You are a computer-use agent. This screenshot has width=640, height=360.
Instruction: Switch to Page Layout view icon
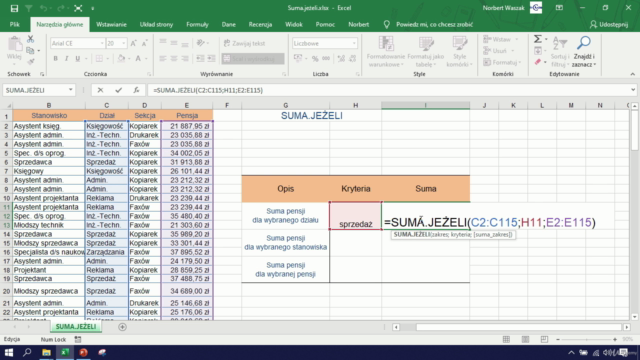(x=525, y=340)
